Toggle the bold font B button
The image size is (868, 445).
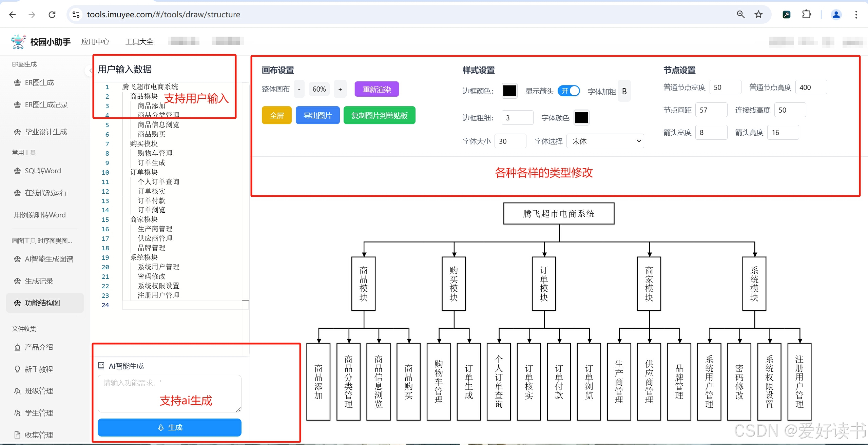(624, 91)
